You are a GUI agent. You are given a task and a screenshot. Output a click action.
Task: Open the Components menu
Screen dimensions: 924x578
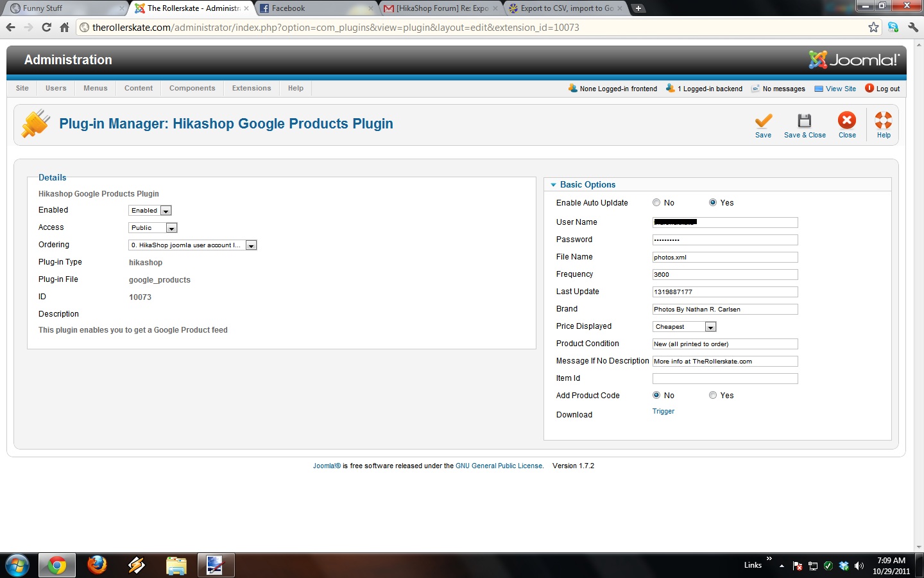pyautogui.click(x=193, y=89)
